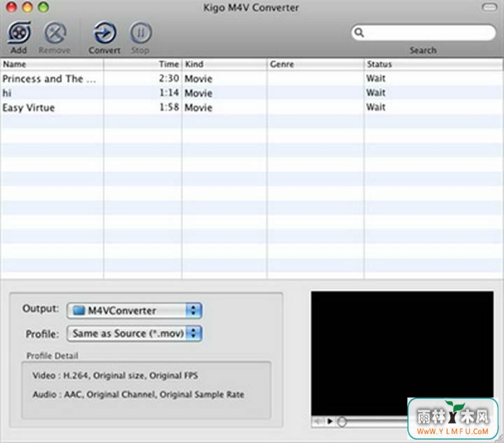Click the preview volume speaker icon
The image size is (504, 443).
click(x=318, y=421)
